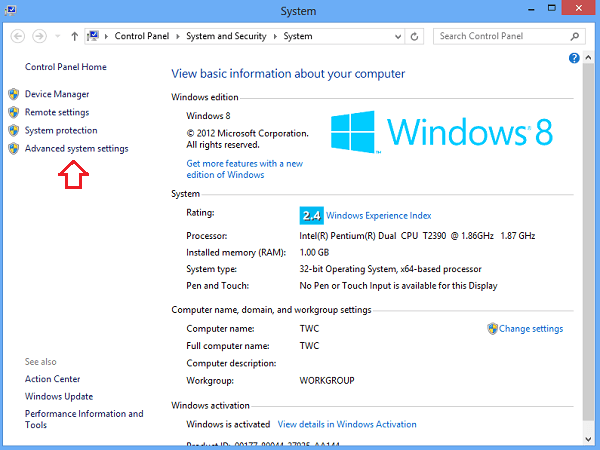This screenshot has height=450, width=600.
Task: Click the vertical scrollbar thumb
Action: 589,243
